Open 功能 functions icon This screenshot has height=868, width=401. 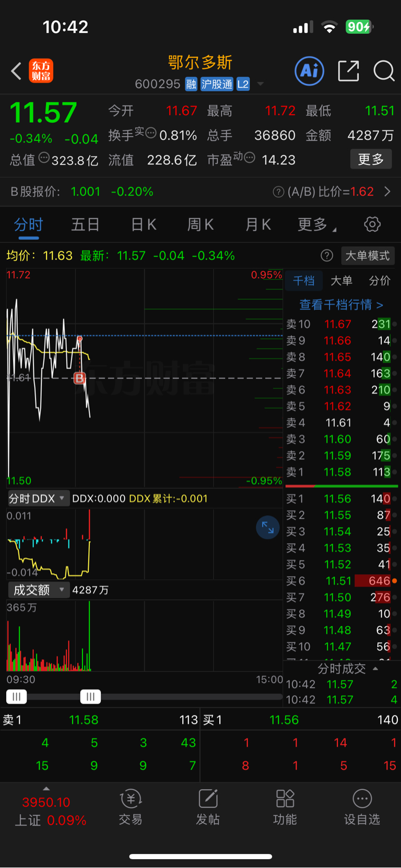pos(285,807)
